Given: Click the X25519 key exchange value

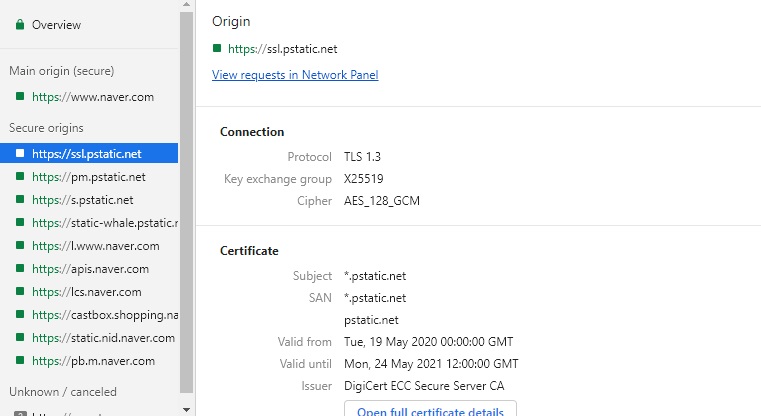Looking at the screenshot, I should click(364, 179).
